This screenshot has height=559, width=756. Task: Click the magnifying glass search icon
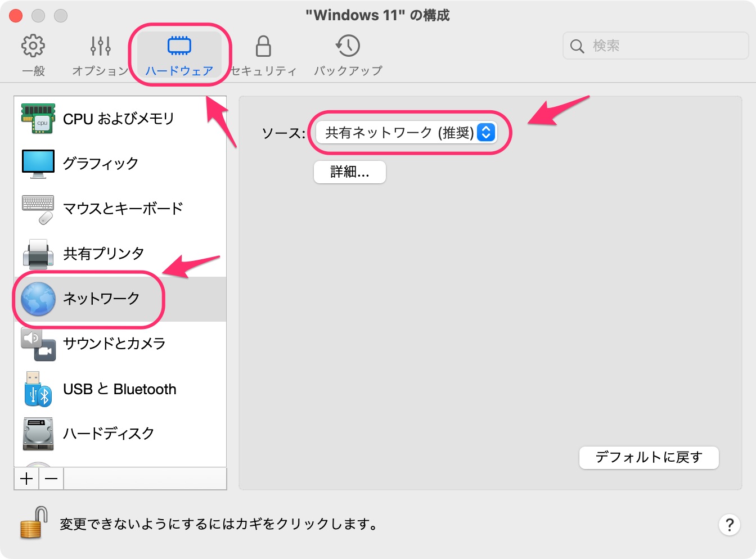coord(577,46)
